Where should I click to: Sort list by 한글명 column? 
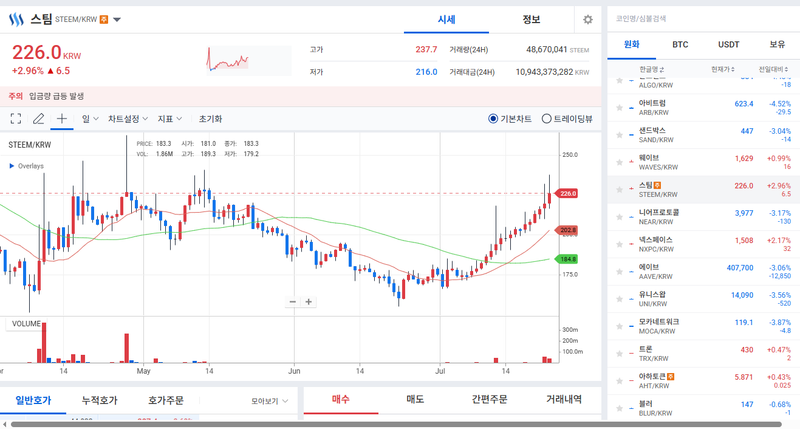[x=652, y=69]
